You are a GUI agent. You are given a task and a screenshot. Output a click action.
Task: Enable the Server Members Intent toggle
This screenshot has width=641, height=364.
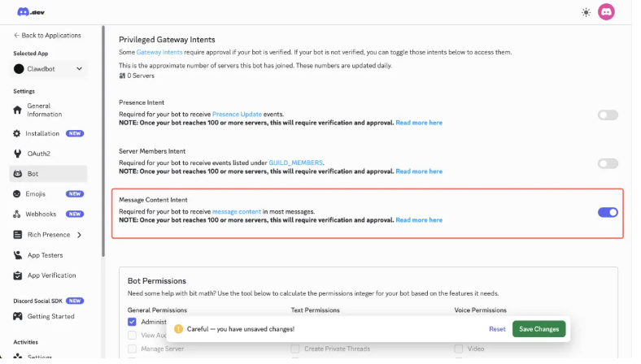[608, 163]
